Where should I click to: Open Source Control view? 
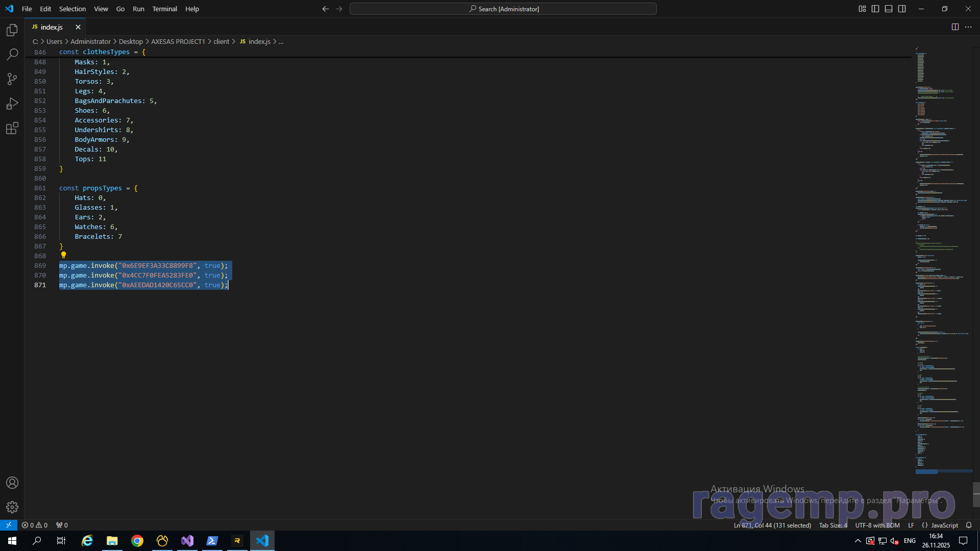(x=12, y=79)
